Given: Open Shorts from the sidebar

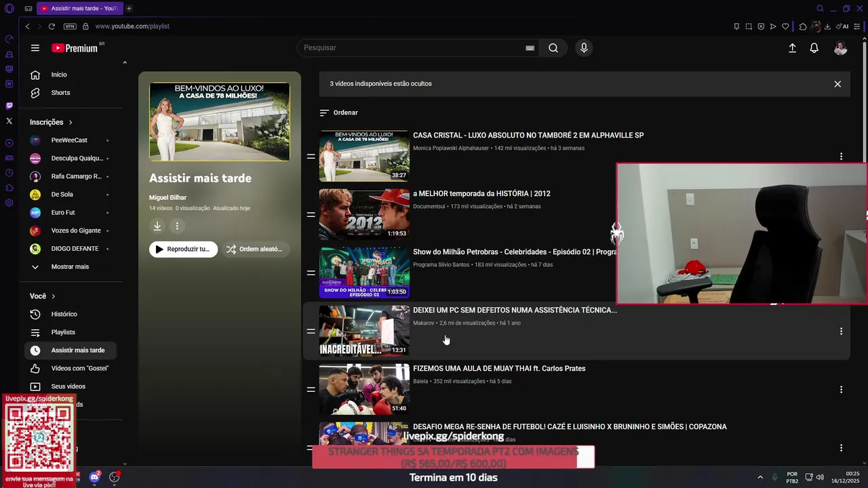Looking at the screenshot, I should click(x=71, y=93).
